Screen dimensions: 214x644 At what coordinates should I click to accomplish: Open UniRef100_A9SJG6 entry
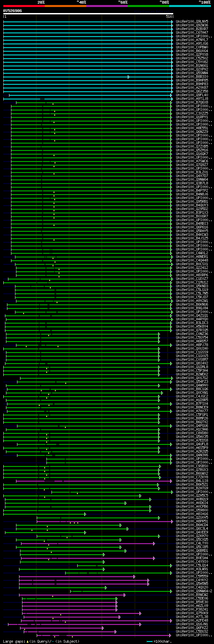tap(192, 43)
